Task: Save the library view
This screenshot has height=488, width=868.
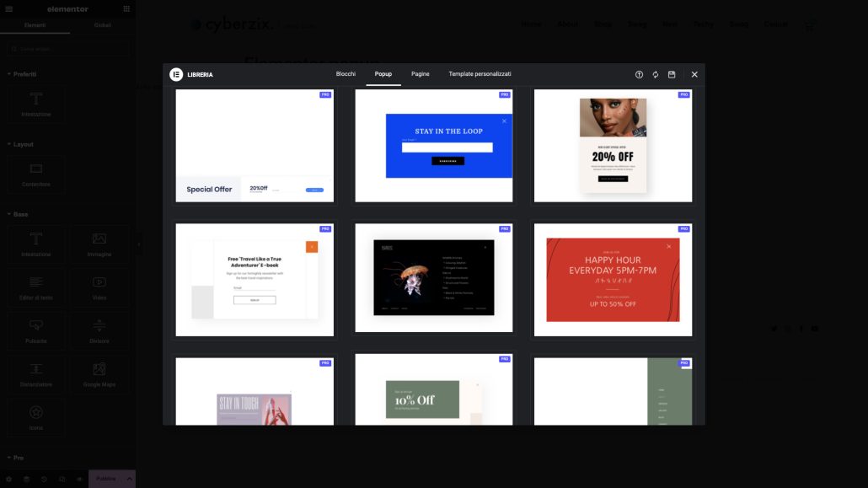Action: pyautogui.click(x=672, y=74)
